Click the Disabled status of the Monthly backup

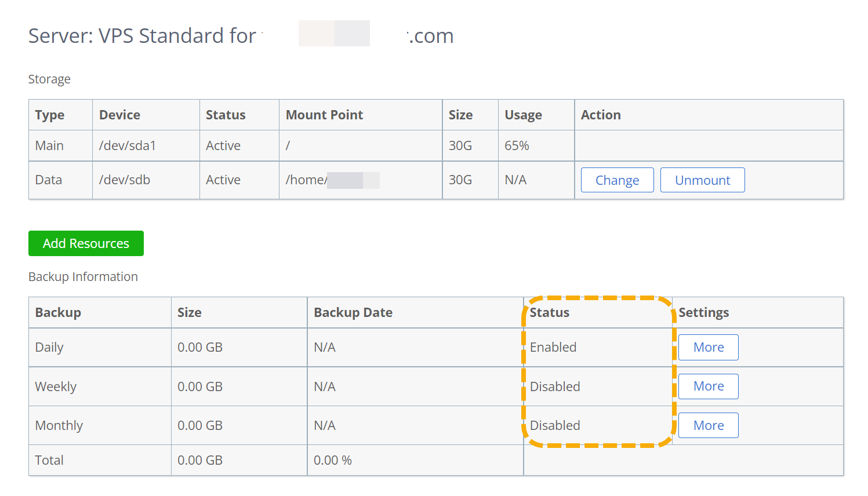click(554, 425)
